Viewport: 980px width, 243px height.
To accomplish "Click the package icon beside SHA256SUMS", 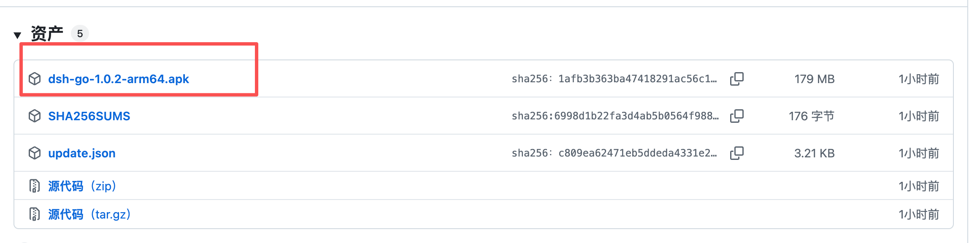I will point(35,116).
